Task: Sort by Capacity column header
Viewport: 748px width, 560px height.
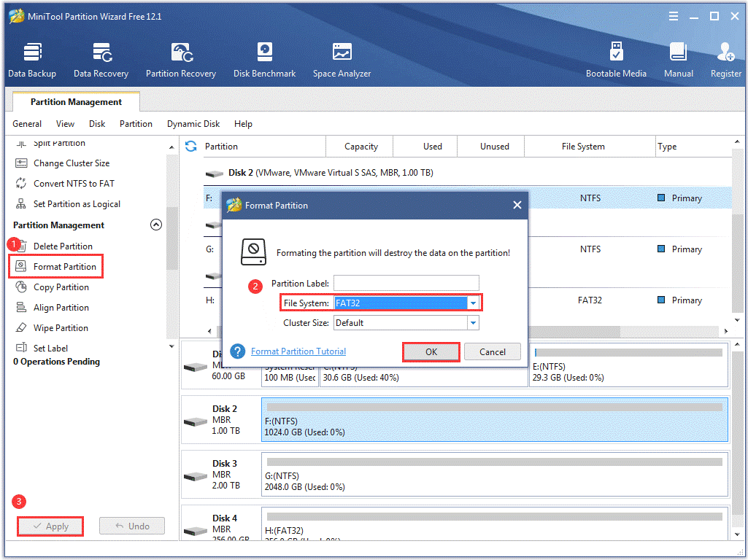Action: [x=360, y=147]
